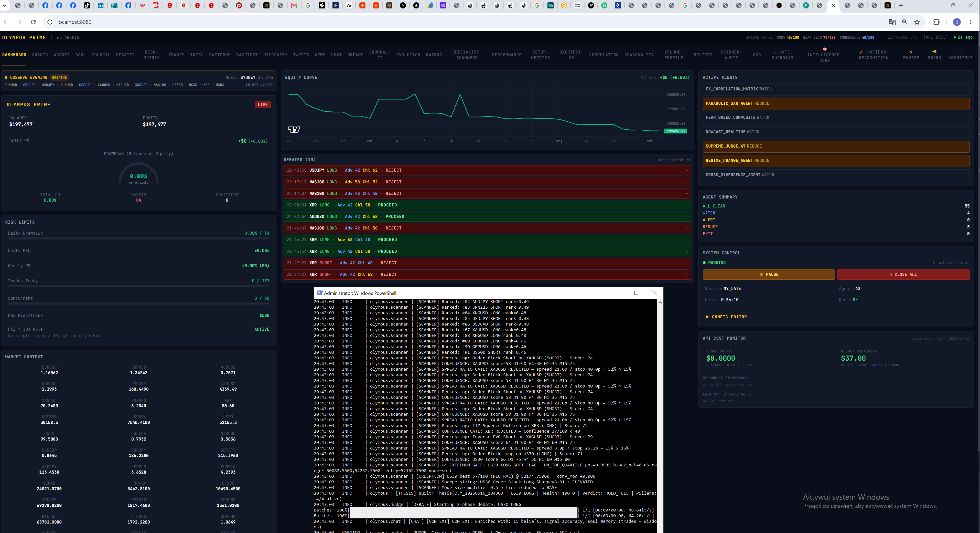Open the Chrome three-dot menu
Viewport: 980px width, 533px height.
(971, 22)
